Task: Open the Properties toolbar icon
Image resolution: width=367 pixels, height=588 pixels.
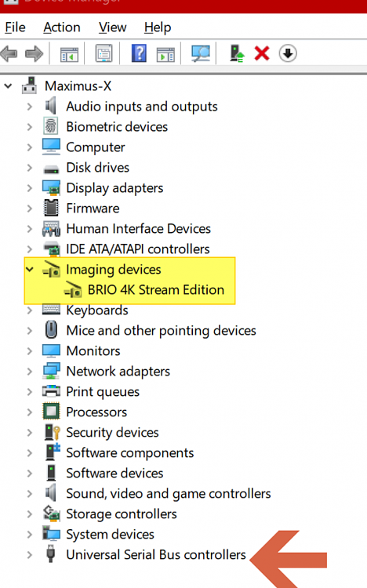Action: pos(104,53)
